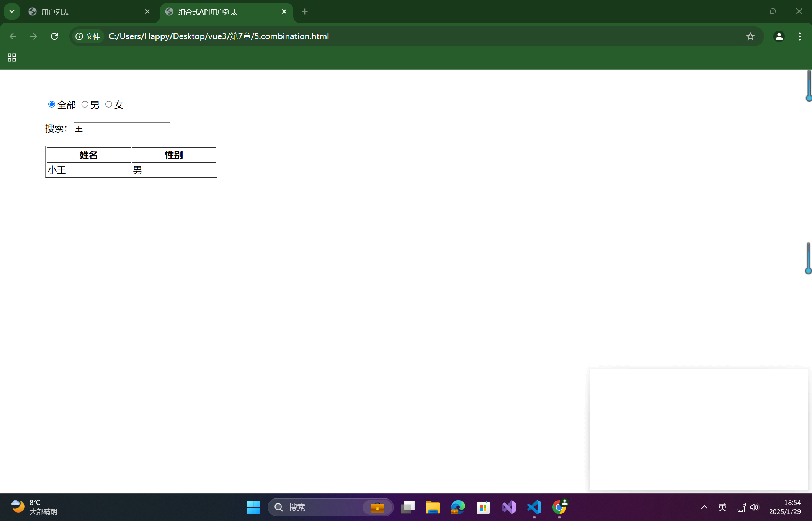The width and height of the screenshot is (812, 521).
Task: Restore down the Chrome window
Action: [773, 11]
